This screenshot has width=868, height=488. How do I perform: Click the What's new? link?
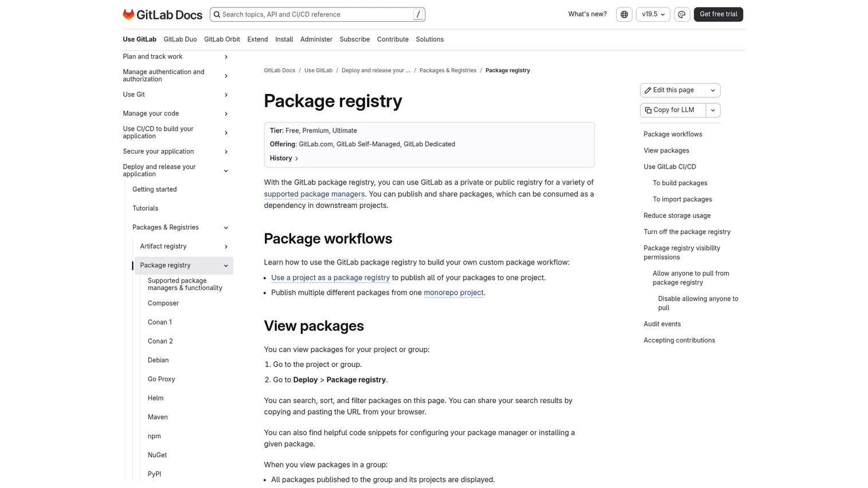(587, 14)
